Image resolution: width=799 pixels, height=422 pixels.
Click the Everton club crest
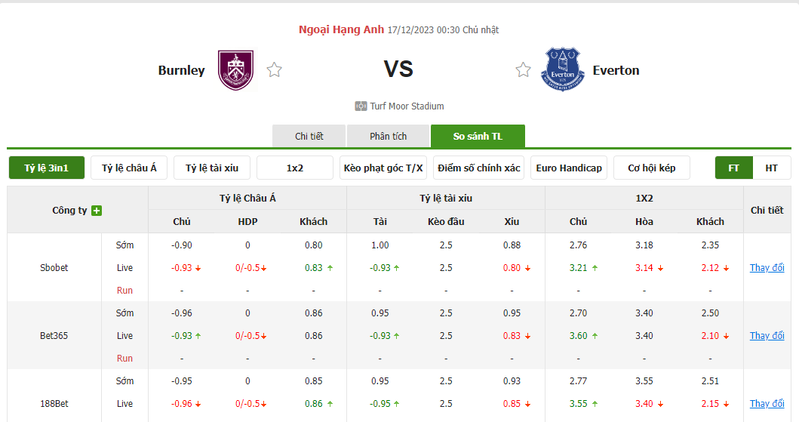coord(562,70)
